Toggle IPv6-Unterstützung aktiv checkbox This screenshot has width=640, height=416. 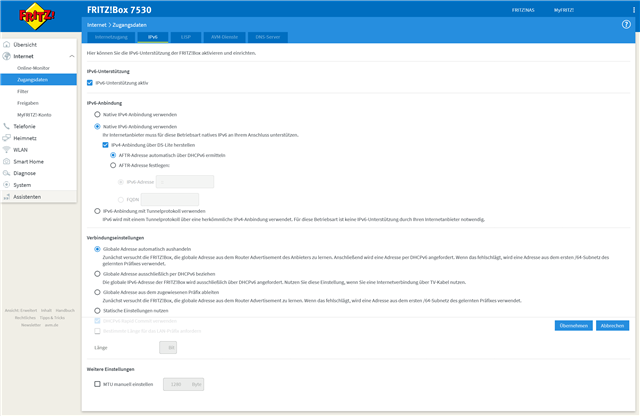[90, 83]
